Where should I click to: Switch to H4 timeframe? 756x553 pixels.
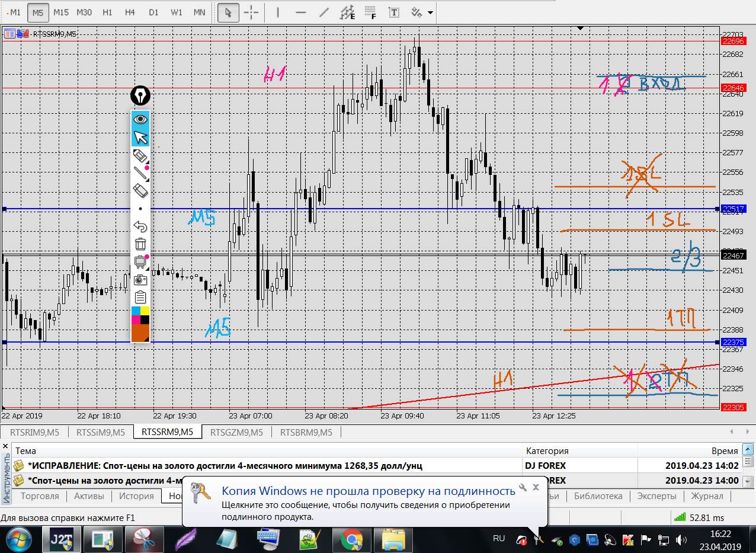click(x=130, y=12)
